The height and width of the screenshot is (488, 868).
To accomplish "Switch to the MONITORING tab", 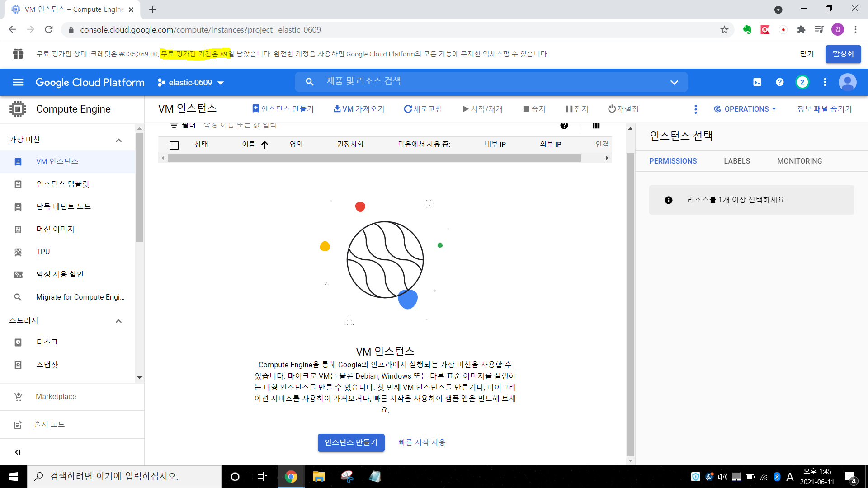I will (x=799, y=161).
